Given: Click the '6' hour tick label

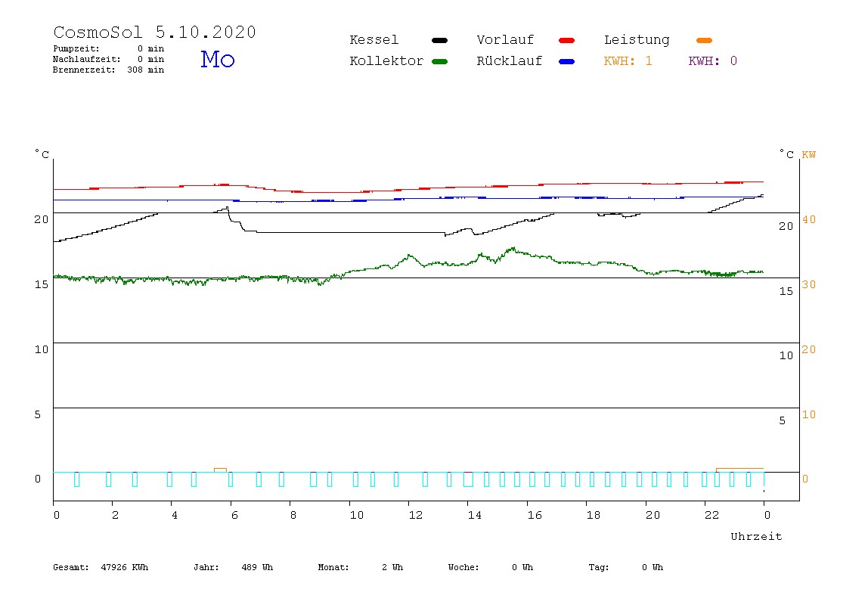Looking at the screenshot, I should [234, 516].
